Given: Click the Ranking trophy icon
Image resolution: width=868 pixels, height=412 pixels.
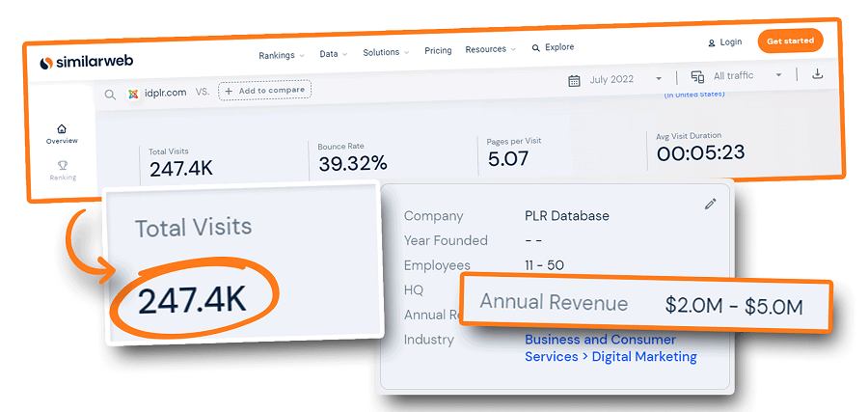Looking at the screenshot, I should point(63,166).
